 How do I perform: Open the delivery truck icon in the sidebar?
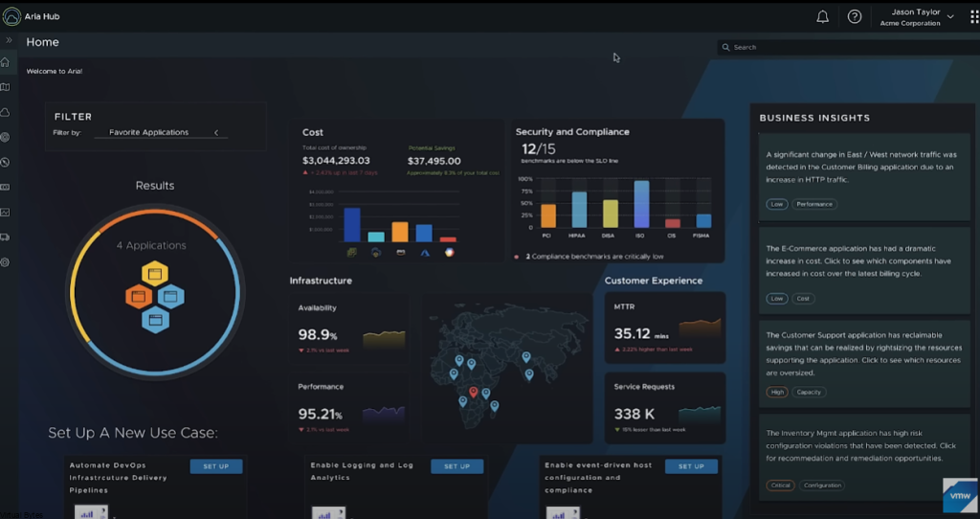(5, 237)
